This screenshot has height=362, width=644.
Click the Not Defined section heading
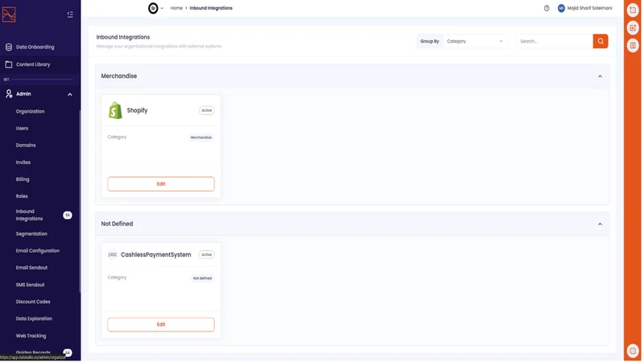[117, 224]
